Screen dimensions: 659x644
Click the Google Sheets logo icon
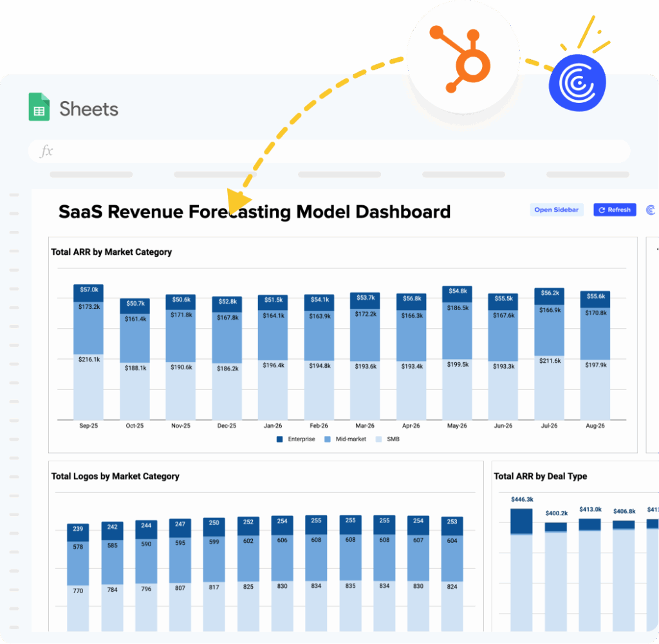39,107
